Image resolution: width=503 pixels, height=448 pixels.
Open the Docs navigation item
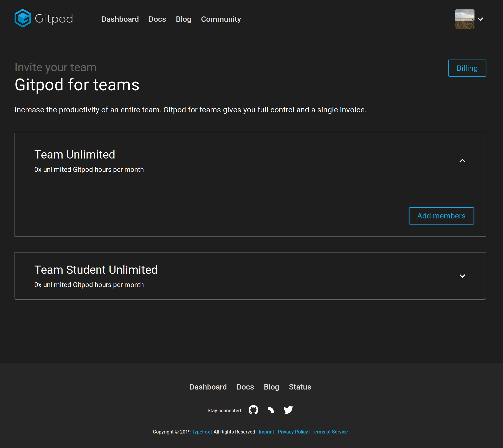pyautogui.click(x=157, y=19)
